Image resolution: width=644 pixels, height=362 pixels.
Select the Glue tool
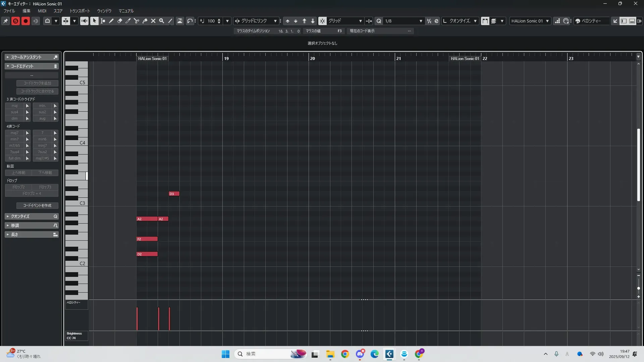tap(145, 21)
